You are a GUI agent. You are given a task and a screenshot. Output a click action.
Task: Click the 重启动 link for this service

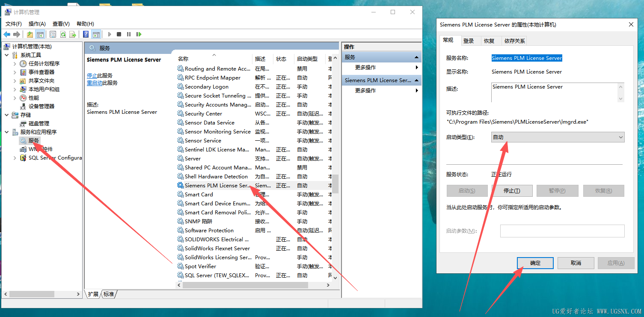[x=95, y=83]
